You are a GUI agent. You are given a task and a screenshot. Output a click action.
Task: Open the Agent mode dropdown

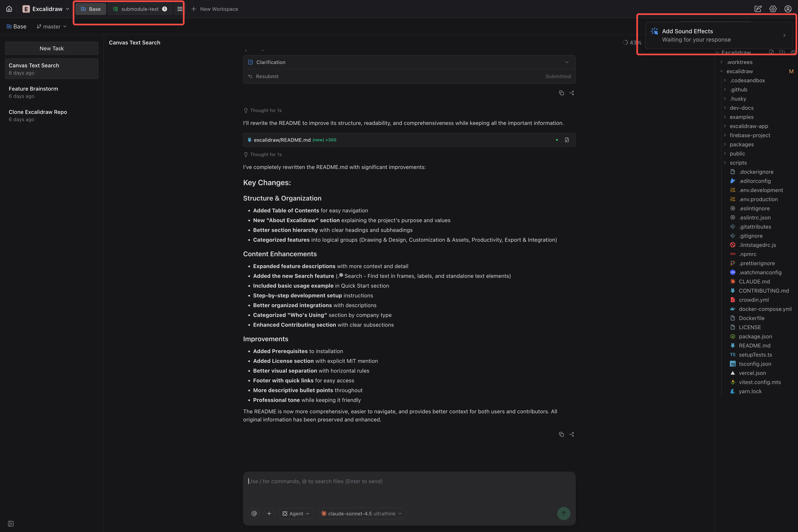(296, 513)
